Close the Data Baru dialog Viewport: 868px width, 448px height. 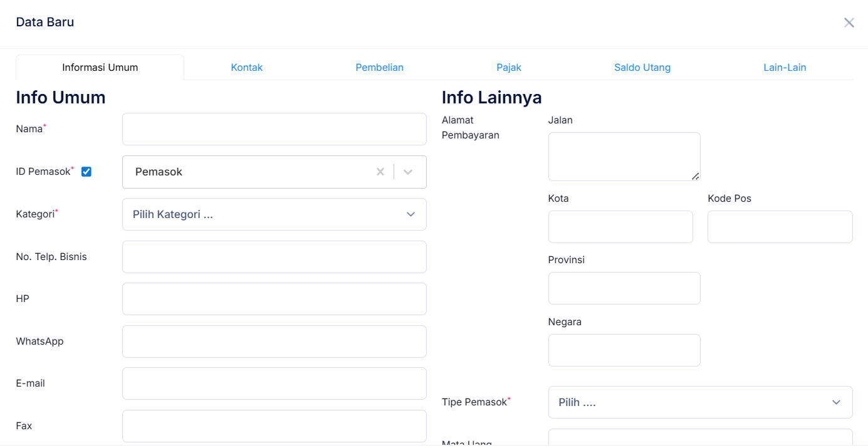pyautogui.click(x=849, y=23)
